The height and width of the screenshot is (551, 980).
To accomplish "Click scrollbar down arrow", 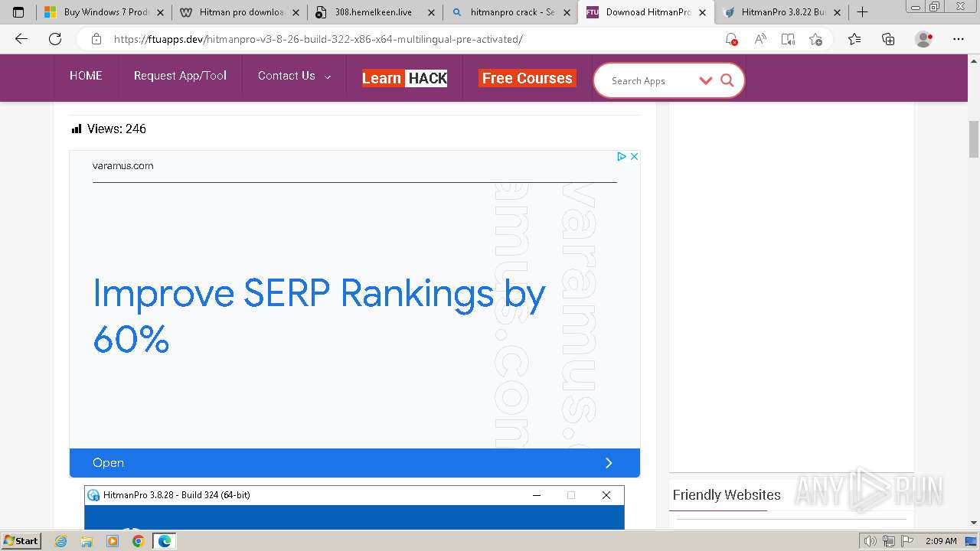I will (974, 523).
